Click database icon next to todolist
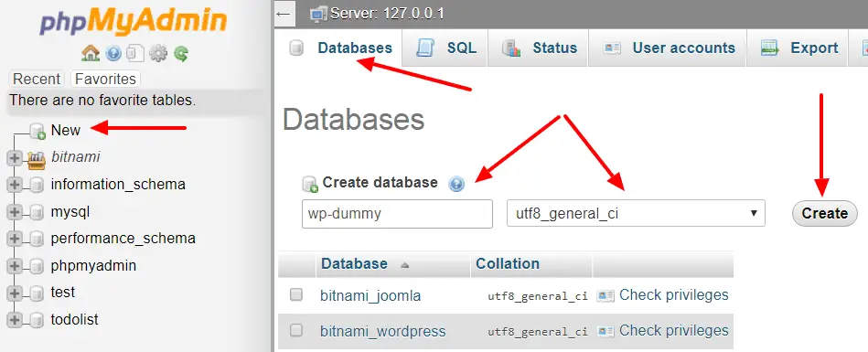The image size is (868, 352). 37,320
